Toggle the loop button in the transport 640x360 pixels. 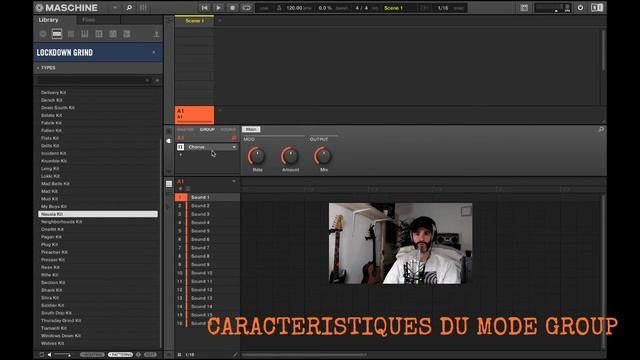coord(247,8)
